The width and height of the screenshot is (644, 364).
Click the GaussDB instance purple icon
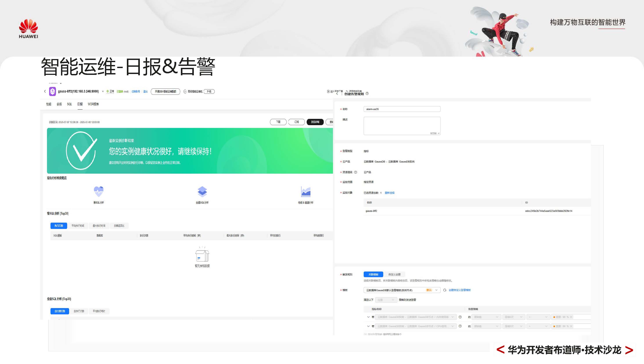[52, 91]
